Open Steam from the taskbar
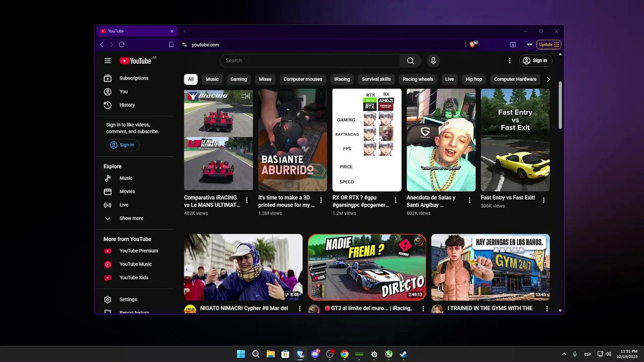Screen dimensions: 644x362 coord(403,354)
